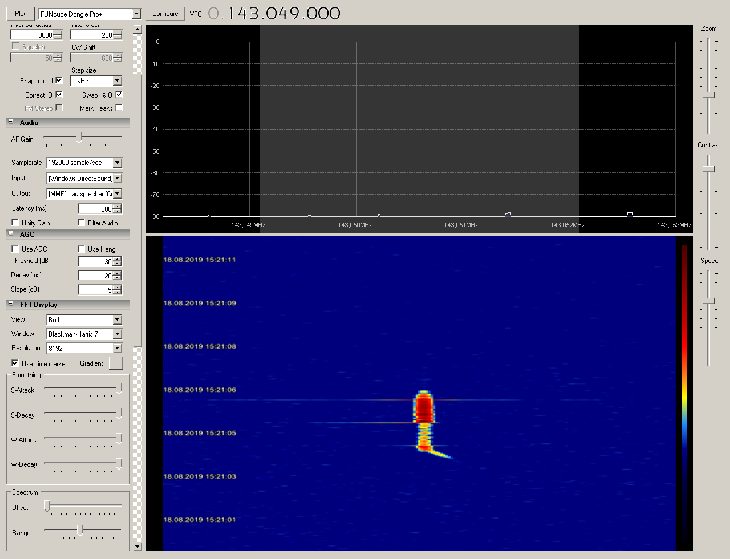
Task: Toggle the Correct IQ checkbox
Action: point(58,94)
